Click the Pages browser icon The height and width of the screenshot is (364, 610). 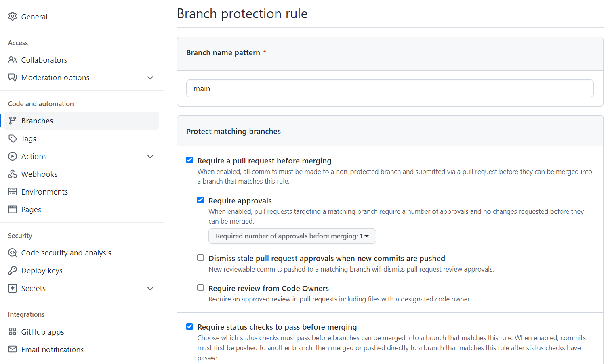(13, 209)
